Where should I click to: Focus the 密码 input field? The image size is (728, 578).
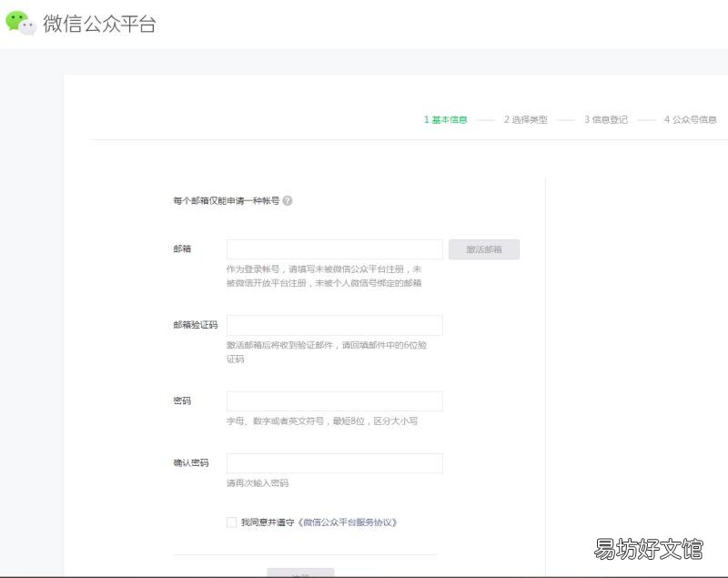pos(335,401)
